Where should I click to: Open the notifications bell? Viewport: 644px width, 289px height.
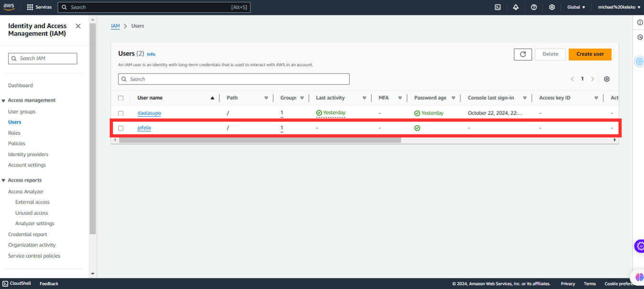[x=516, y=7]
